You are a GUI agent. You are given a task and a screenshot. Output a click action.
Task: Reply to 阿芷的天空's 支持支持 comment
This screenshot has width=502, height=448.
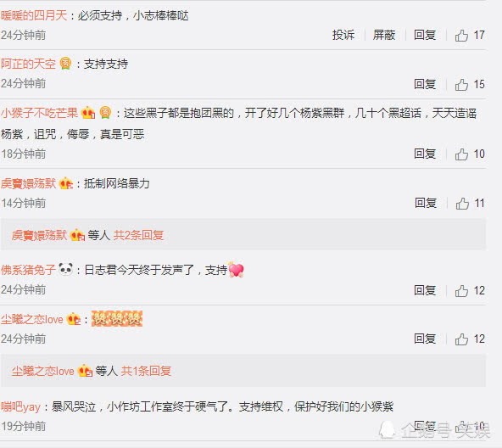click(425, 84)
